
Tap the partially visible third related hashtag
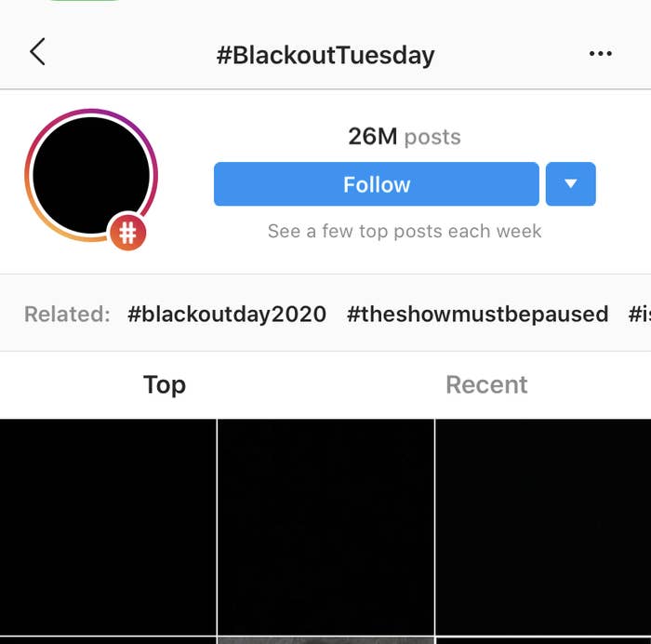click(639, 314)
